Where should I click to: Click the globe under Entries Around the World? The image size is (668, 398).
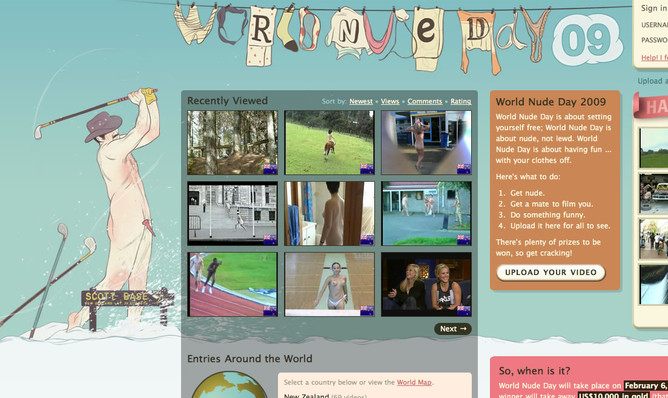tap(229, 385)
